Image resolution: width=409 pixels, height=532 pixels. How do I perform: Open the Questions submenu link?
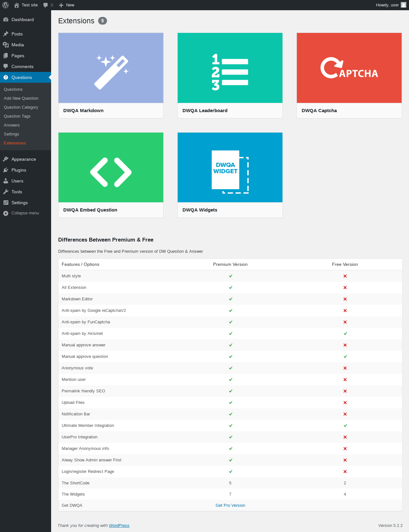click(13, 89)
